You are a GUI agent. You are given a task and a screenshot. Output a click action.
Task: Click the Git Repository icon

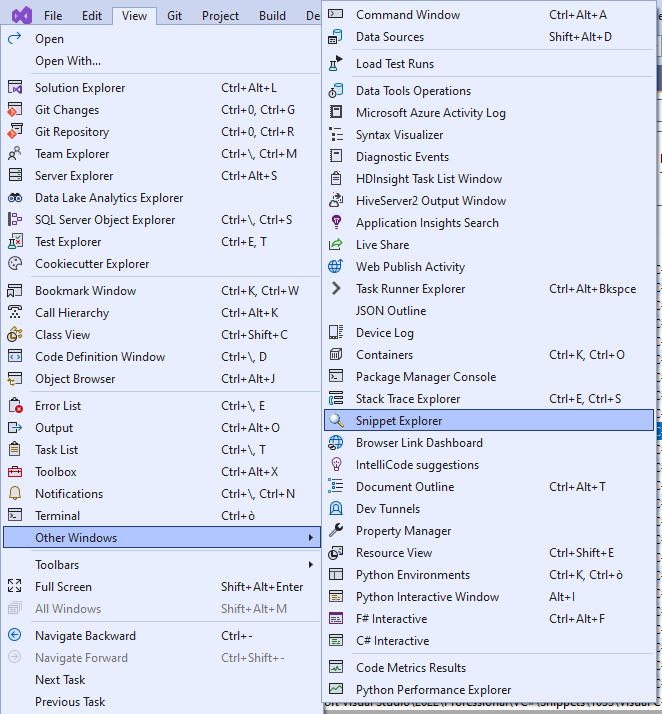pyautogui.click(x=15, y=132)
